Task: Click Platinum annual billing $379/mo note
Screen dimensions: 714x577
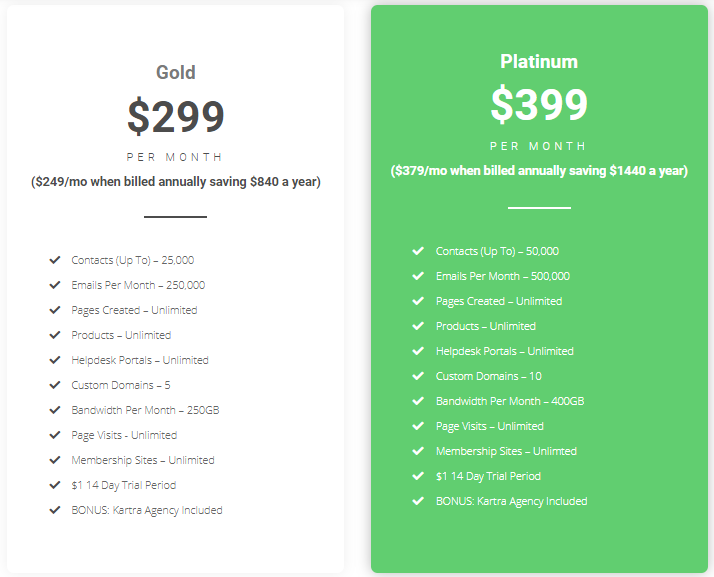Action: click(x=539, y=171)
